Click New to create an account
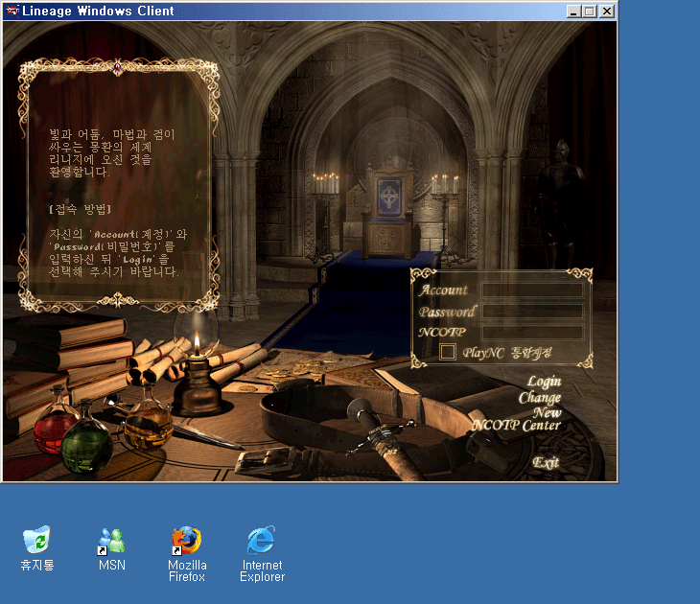This screenshot has width=700, height=604. tap(548, 412)
